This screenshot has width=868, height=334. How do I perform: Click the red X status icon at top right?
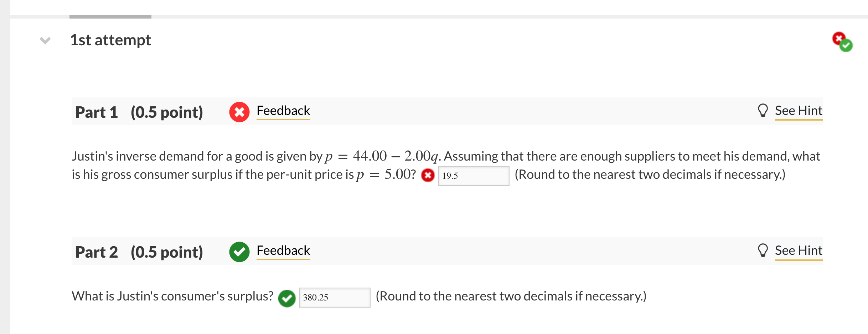pyautogui.click(x=839, y=38)
